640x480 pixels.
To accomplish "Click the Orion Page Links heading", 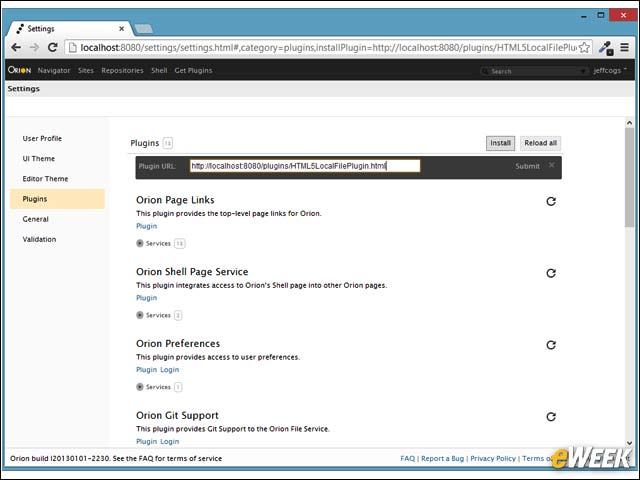I will [x=175, y=200].
